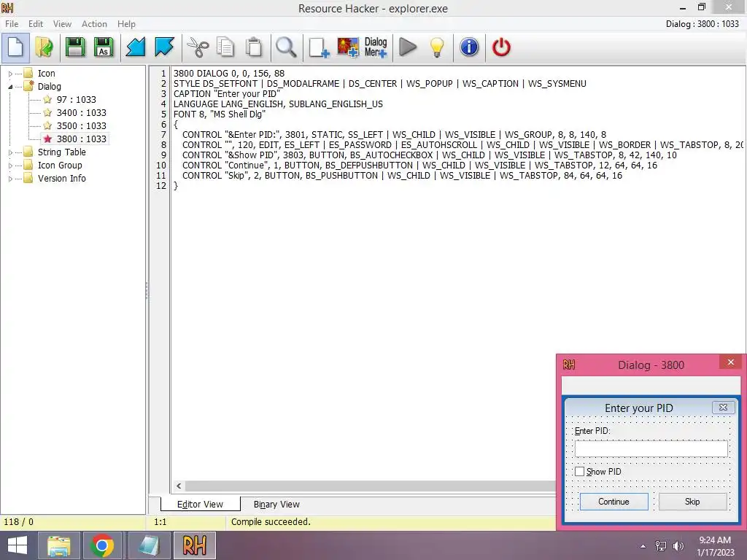
Task: Open a file with the folder icon
Action: coord(44,47)
